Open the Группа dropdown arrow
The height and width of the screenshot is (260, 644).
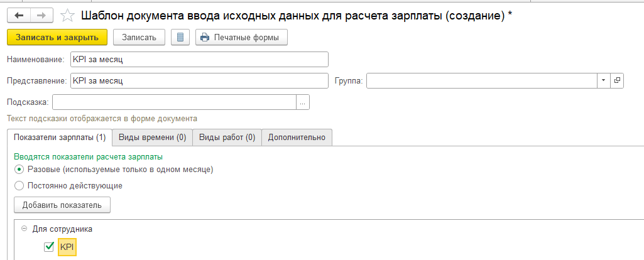click(603, 81)
